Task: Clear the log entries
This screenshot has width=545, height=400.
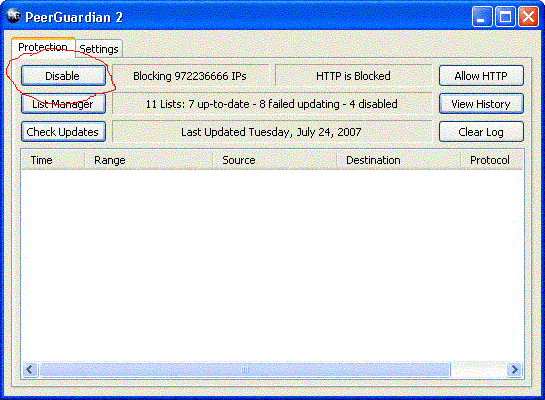Action: coord(481,132)
